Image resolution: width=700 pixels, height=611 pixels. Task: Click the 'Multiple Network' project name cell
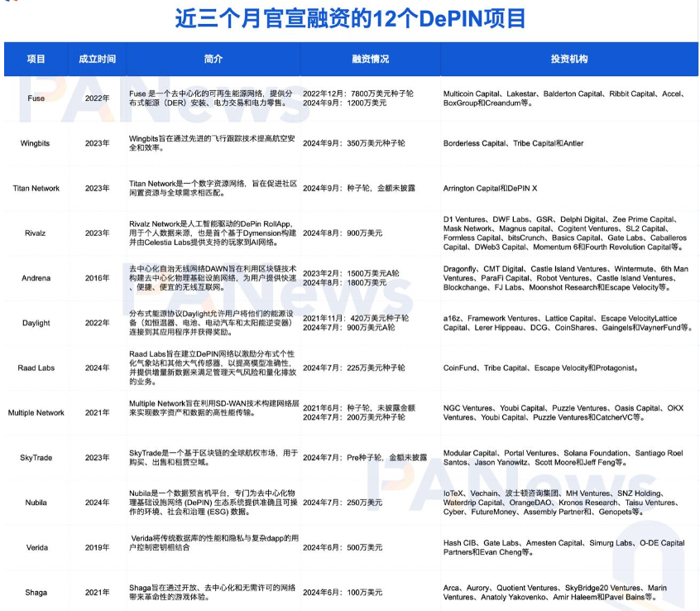click(36, 412)
